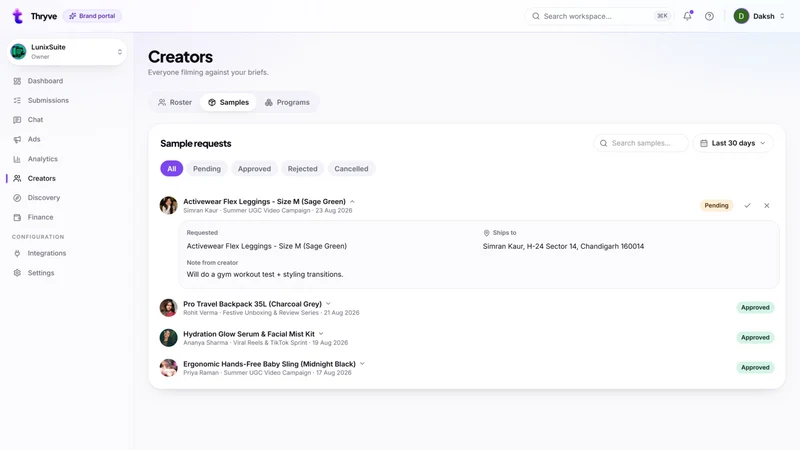The image size is (800, 450).
Task: Open the Brand portal badge
Action: 92,16
